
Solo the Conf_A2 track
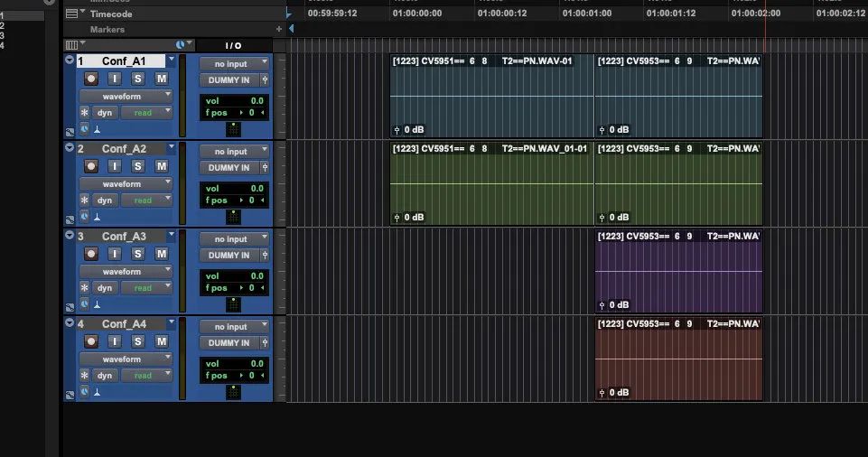coord(138,166)
